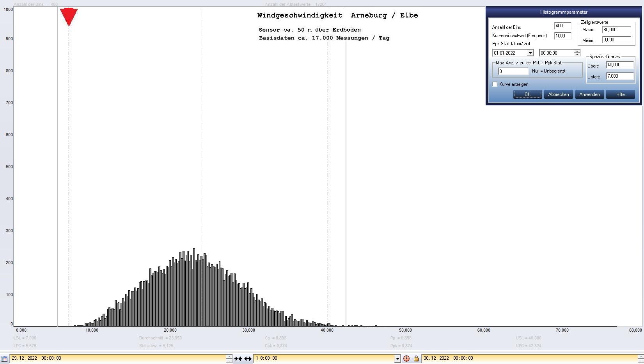Open Hilfe in the histogram dialog
This screenshot has width=644, height=364.
coord(620,94)
